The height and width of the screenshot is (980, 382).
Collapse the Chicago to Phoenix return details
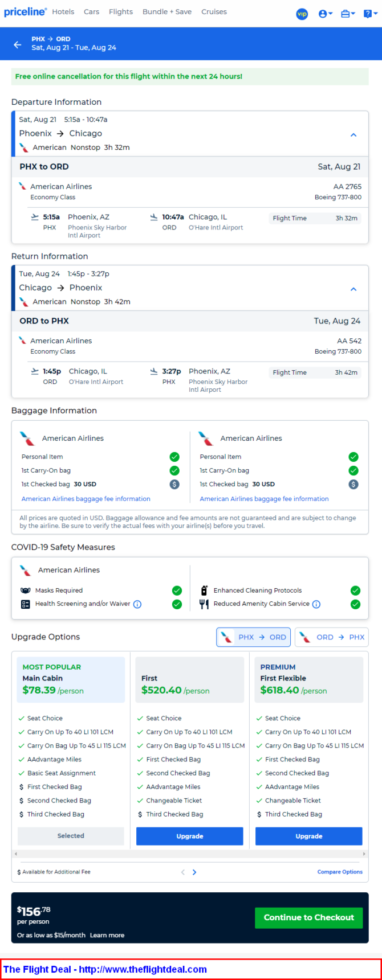point(353,289)
